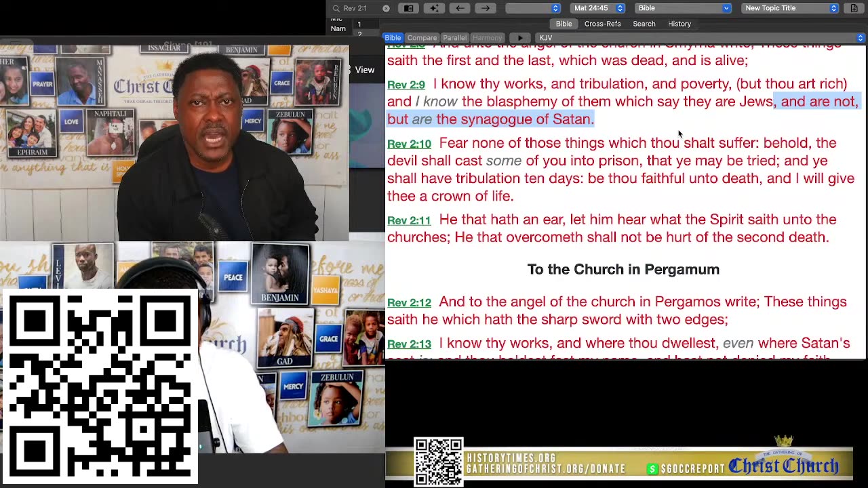Clear the Rev 2:1 search field
This screenshot has height=488, width=868.
click(x=386, y=8)
